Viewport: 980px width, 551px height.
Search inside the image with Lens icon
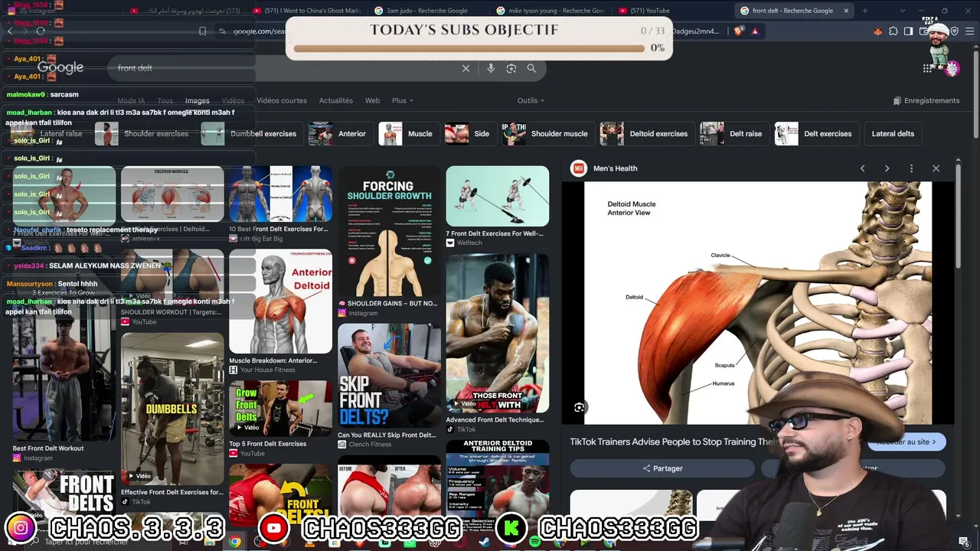click(x=580, y=408)
